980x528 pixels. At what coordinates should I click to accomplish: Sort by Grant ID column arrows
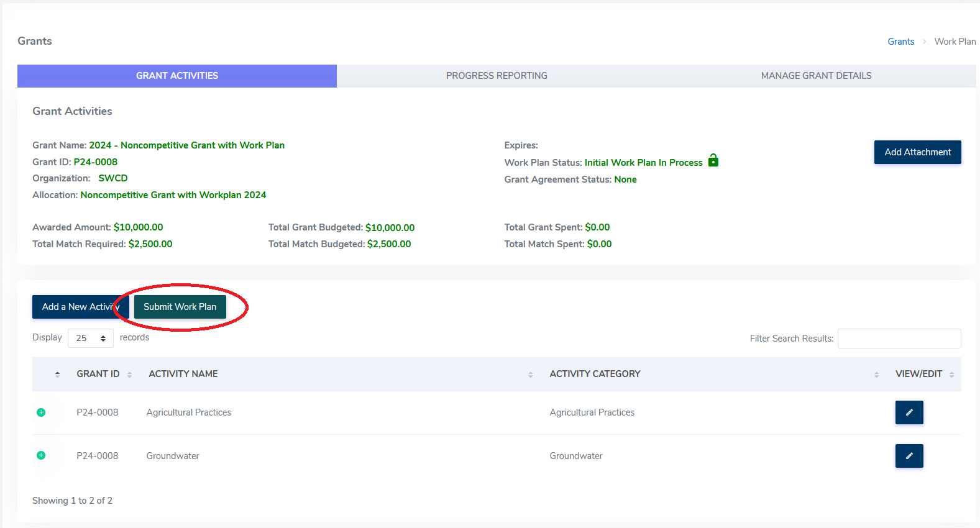129,375
